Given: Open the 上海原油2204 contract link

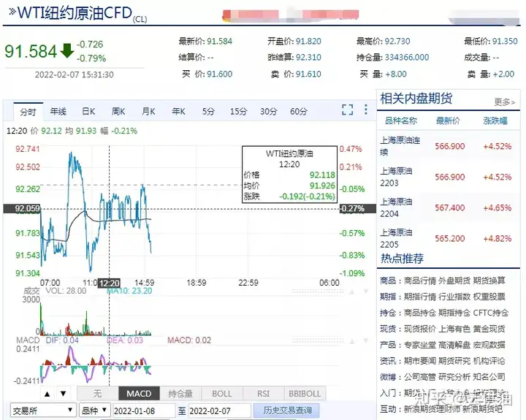Looking at the screenshot, I should pyautogui.click(x=396, y=208).
